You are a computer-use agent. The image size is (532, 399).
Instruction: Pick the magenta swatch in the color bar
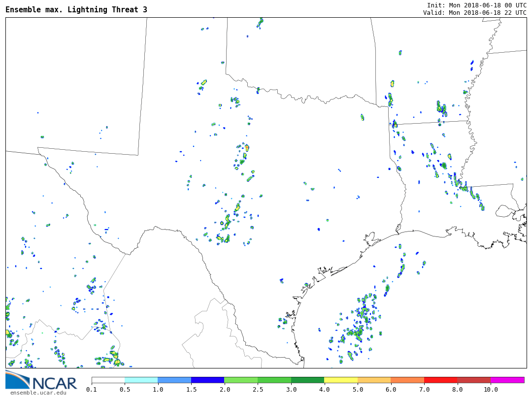point(507,380)
